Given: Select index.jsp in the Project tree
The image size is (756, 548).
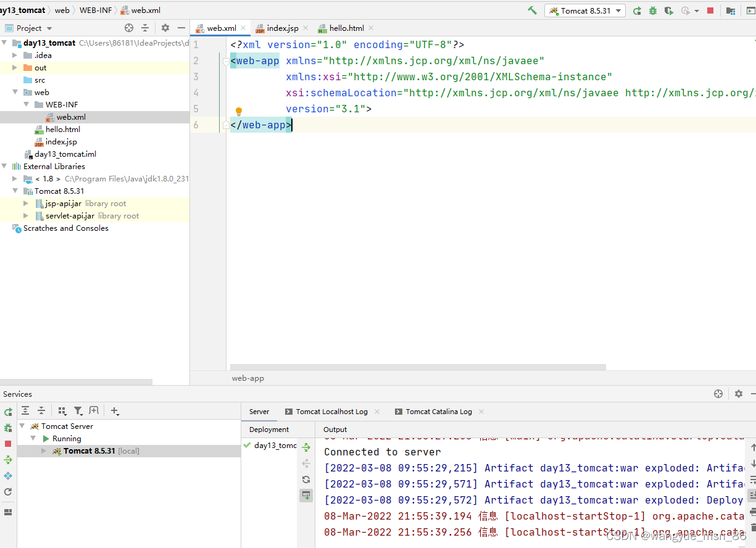Looking at the screenshot, I should pos(61,142).
